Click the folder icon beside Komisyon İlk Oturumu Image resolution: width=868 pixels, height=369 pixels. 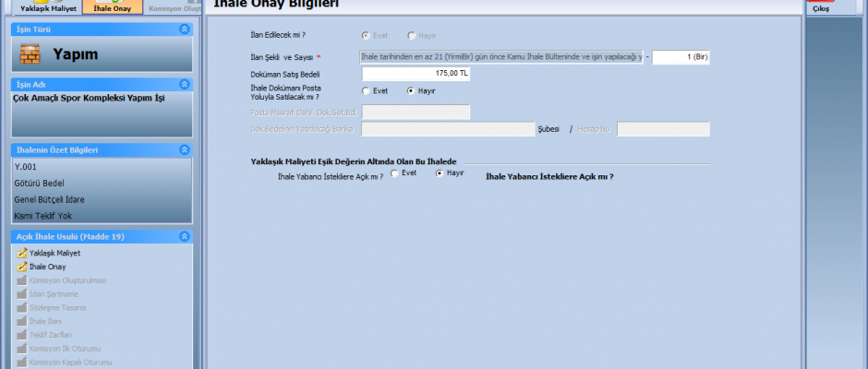tap(22, 349)
